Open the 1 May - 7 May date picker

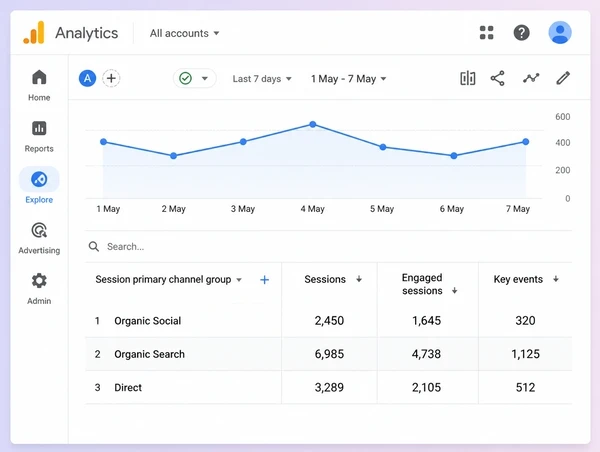pyautogui.click(x=348, y=79)
